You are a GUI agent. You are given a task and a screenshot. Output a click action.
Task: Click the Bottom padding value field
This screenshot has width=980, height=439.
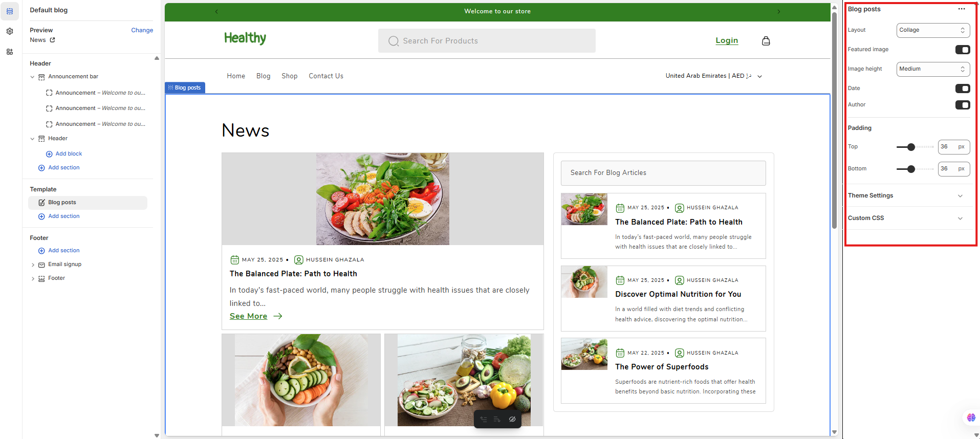pos(954,169)
